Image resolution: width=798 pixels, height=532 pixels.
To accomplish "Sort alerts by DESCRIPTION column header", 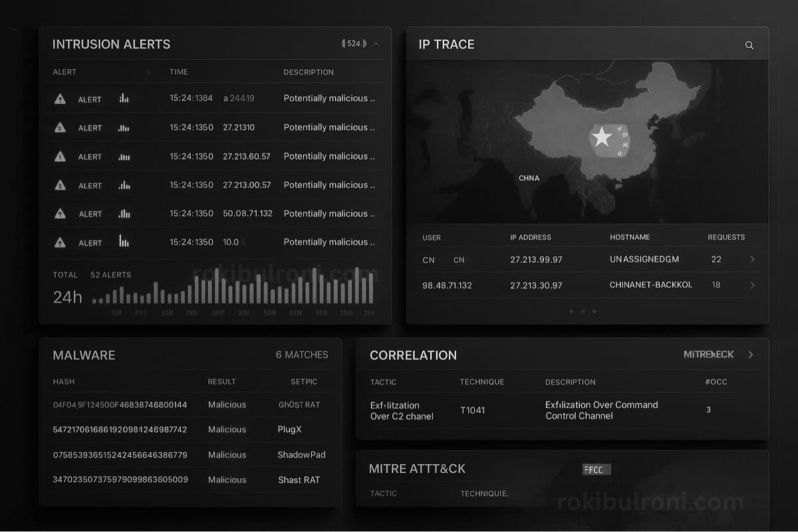I will point(309,72).
